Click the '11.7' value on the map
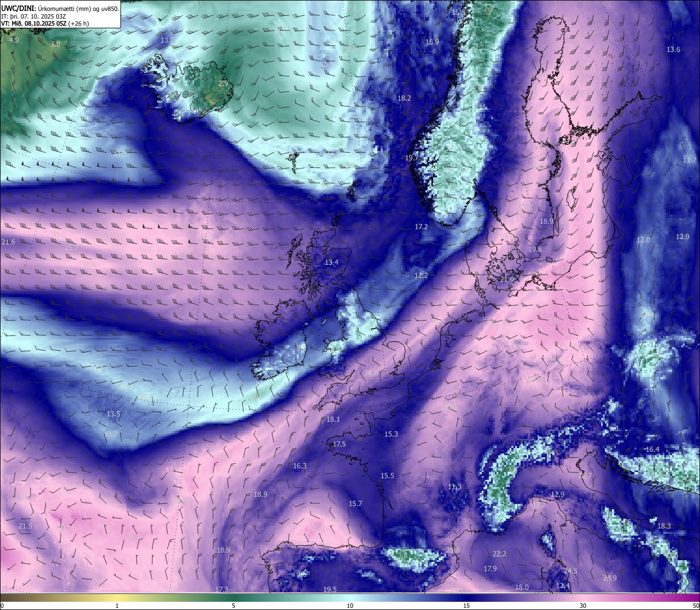 (x=690, y=160)
